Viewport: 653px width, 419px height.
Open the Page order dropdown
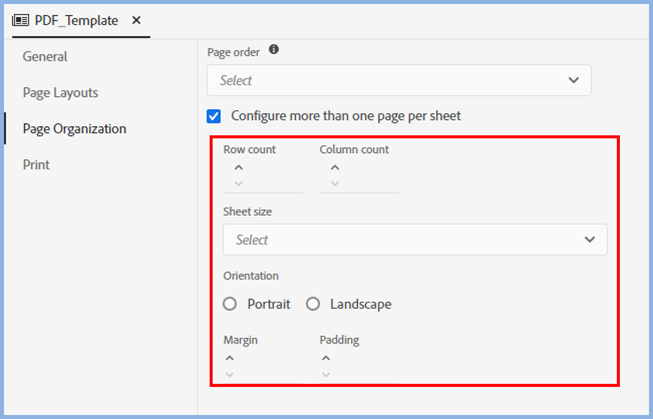coord(399,80)
